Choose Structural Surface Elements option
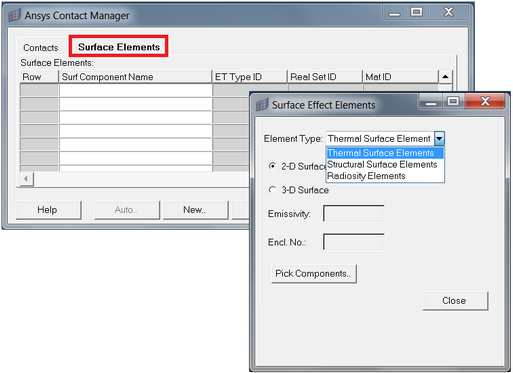513x373 pixels. click(x=385, y=164)
